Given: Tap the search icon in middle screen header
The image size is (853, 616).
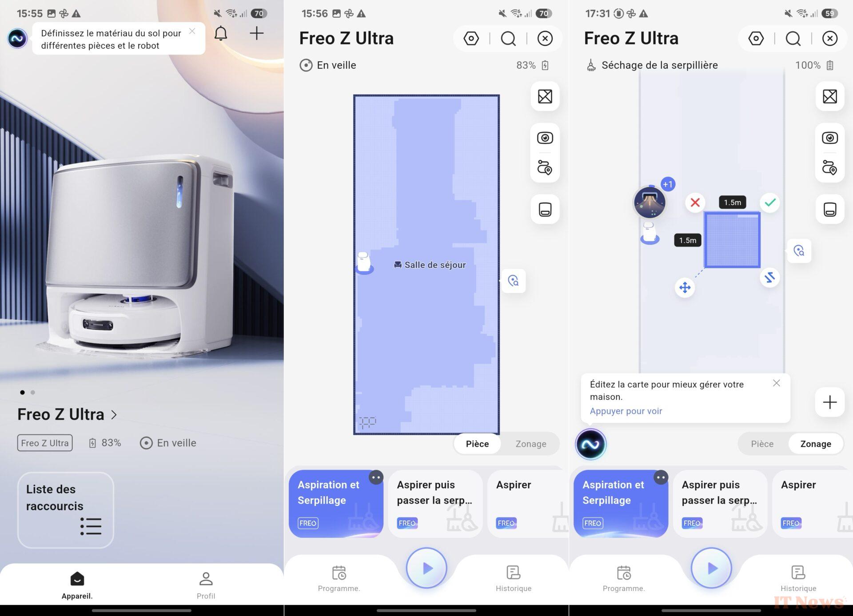Looking at the screenshot, I should point(508,39).
